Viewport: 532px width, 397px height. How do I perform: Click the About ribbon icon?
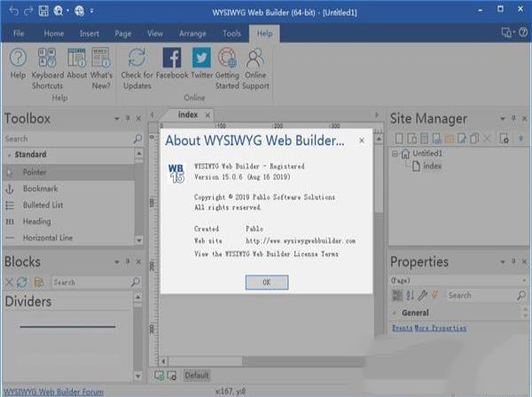(76, 63)
